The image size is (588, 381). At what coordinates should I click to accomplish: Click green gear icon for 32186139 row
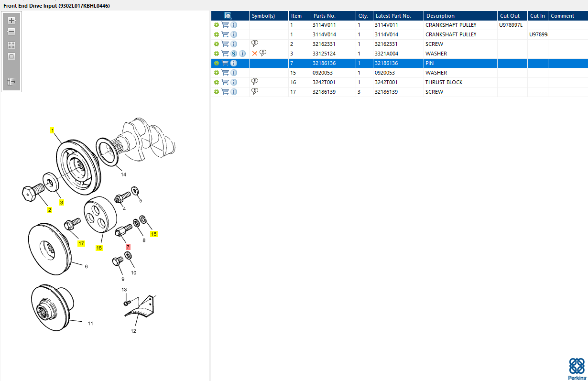coord(217,92)
